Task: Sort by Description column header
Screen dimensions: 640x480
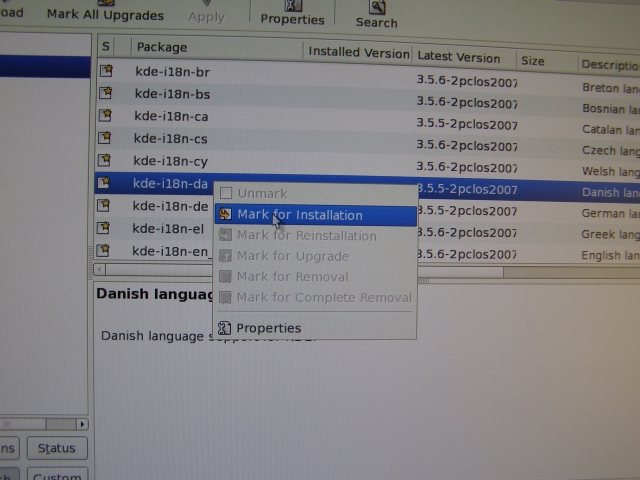Action: [609, 64]
